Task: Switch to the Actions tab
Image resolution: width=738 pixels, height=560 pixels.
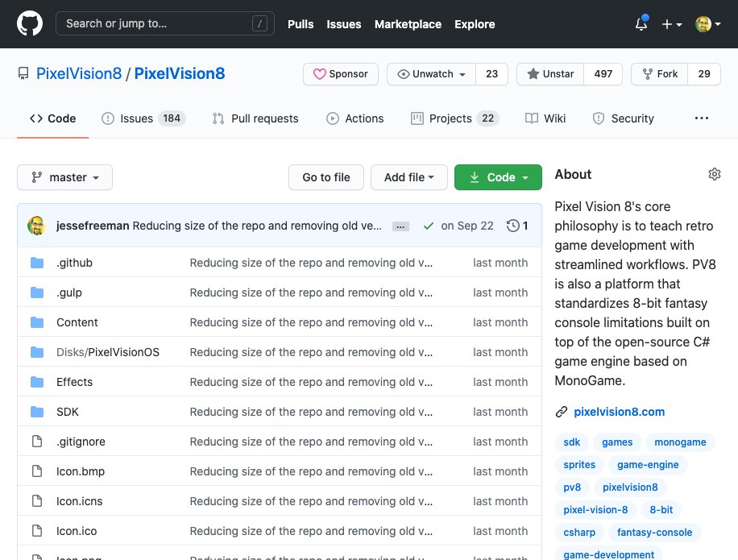Action: tap(354, 118)
